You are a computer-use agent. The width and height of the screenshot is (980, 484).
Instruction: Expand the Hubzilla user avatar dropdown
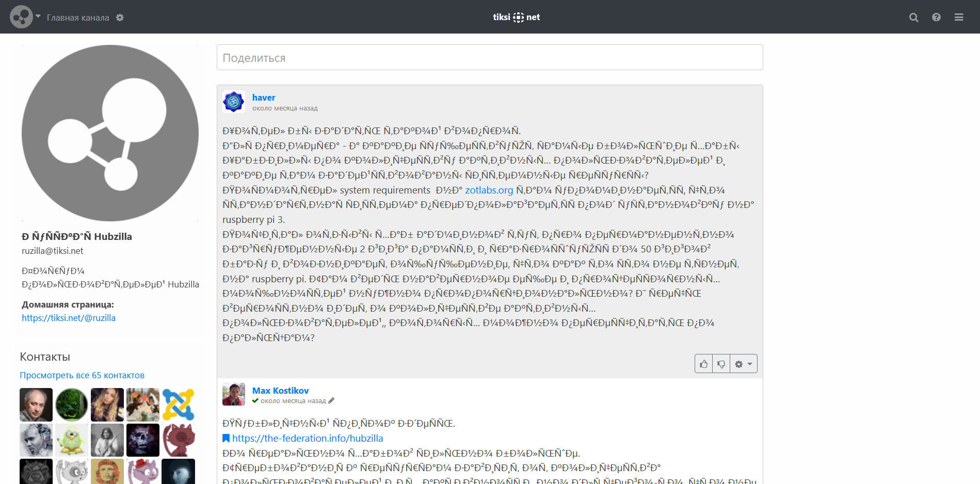click(25, 17)
